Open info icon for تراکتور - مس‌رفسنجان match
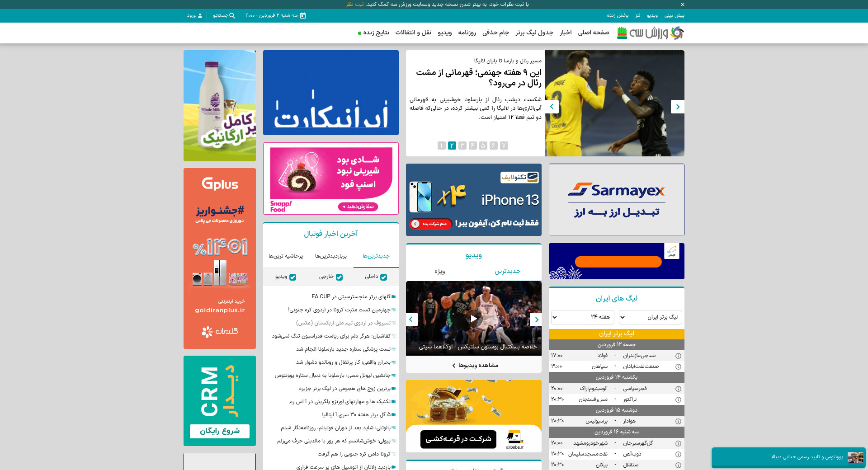 click(678, 399)
